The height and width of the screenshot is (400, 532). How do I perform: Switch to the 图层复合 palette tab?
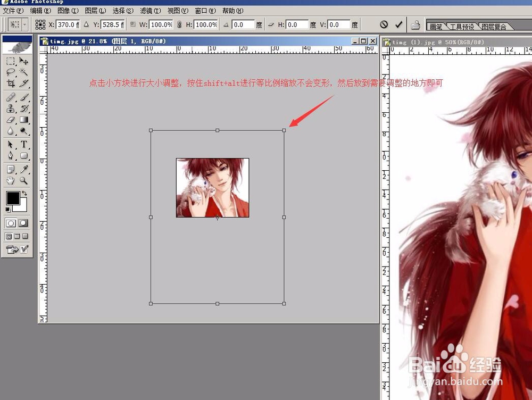pyautogui.click(x=494, y=27)
